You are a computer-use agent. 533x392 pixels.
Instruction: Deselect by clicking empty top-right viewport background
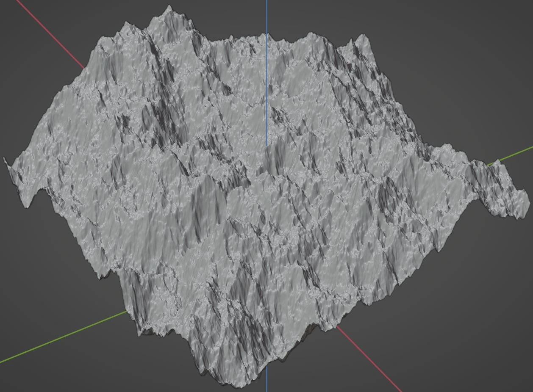tap(466, 42)
